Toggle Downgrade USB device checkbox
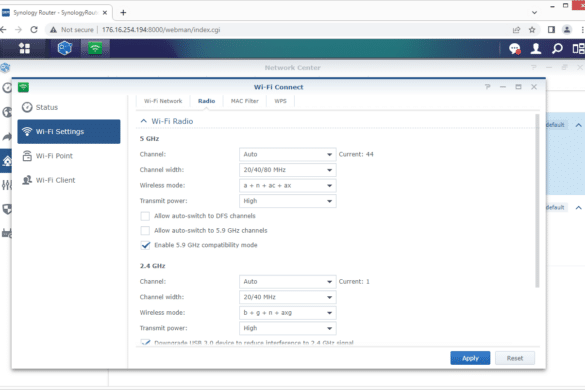Viewport: 585px width, 390px height. click(145, 342)
